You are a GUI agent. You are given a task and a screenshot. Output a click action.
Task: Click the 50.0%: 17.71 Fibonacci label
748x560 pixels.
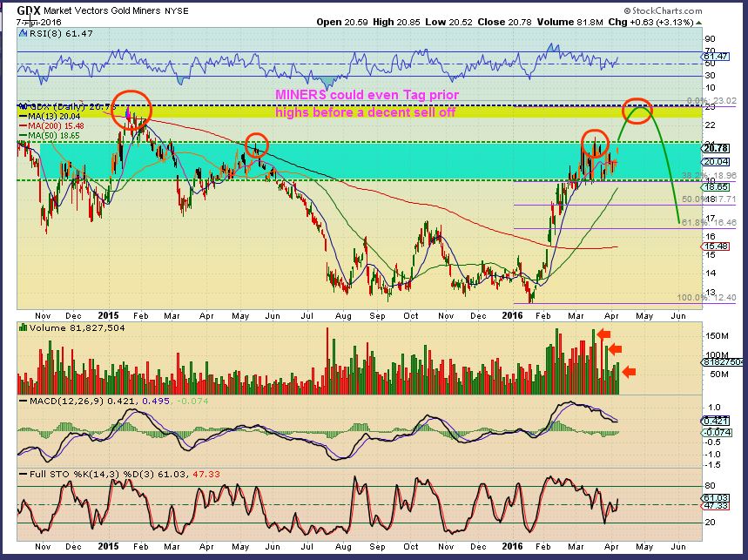(710, 199)
